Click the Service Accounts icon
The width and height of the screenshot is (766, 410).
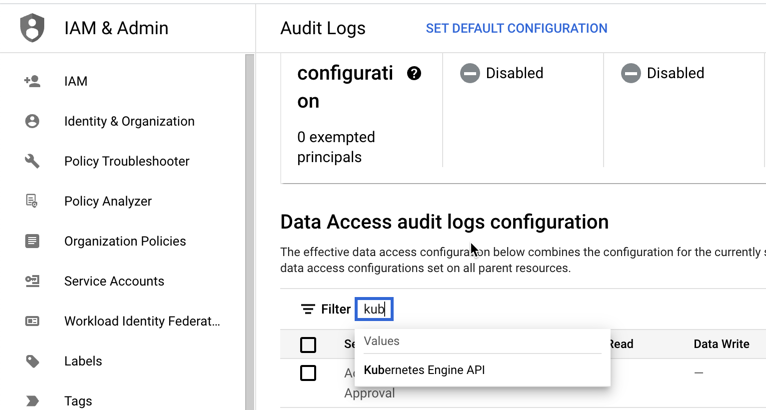(32, 281)
